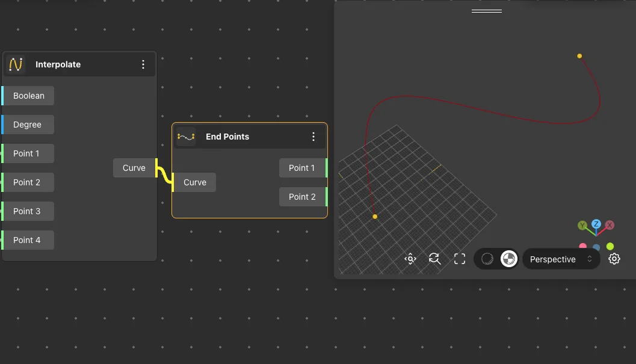The width and height of the screenshot is (636, 364).
Task: Click the Z axis gizmo handle
Action: click(596, 224)
